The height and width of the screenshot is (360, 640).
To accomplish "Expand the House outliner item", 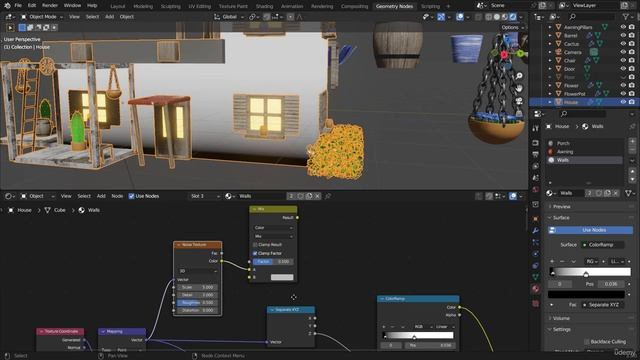I will click(x=550, y=102).
